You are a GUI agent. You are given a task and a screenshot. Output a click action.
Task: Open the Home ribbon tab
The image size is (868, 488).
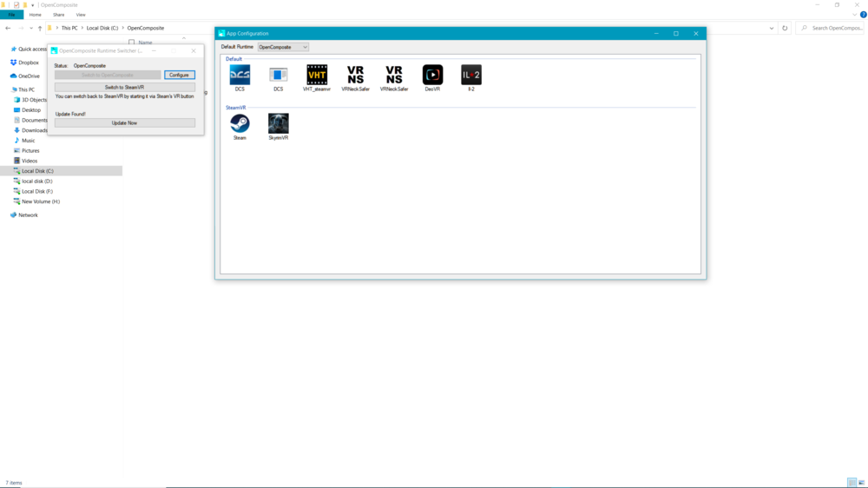(x=35, y=15)
